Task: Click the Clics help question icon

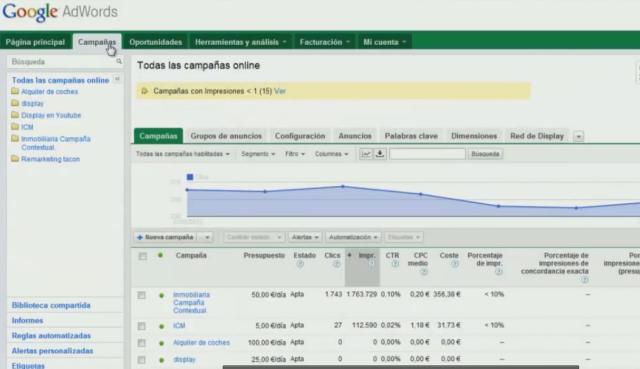Action: coord(336,264)
